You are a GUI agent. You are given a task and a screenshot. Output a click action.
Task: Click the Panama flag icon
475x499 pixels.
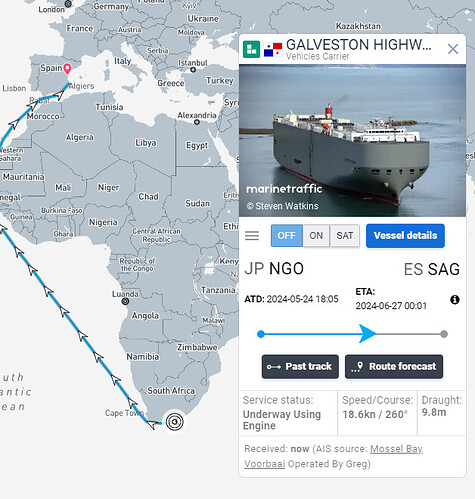pyautogui.click(x=273, y=50)
